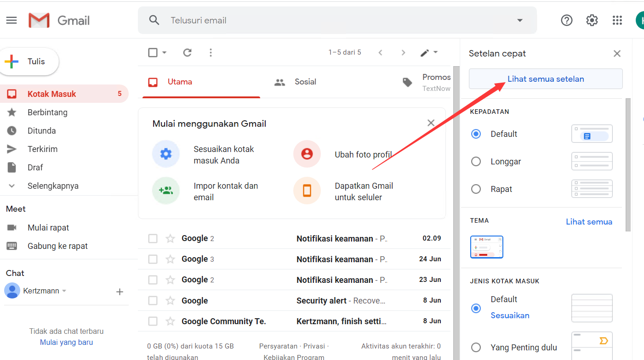This screenshot has height=360, width=644.
Task: Open the main menu hamburger icon
Action: point(11,20)
